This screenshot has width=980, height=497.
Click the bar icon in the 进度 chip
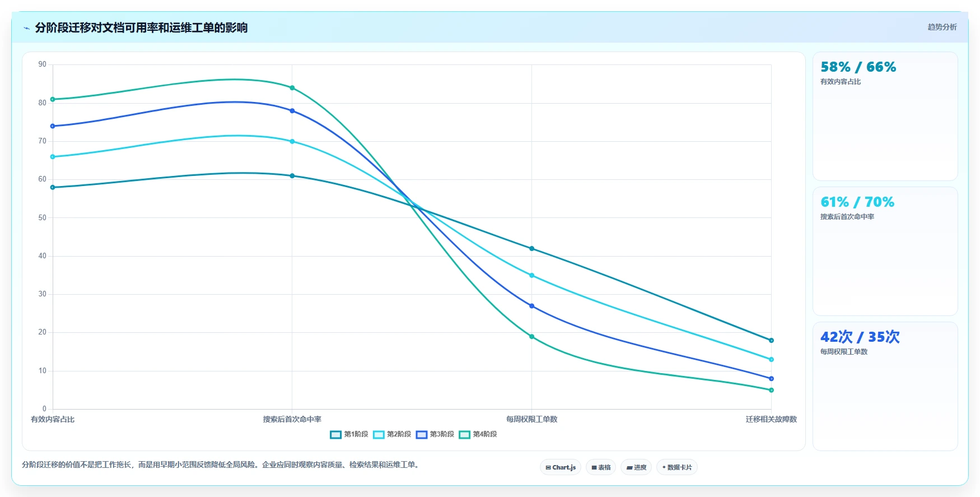pos(629,467)
